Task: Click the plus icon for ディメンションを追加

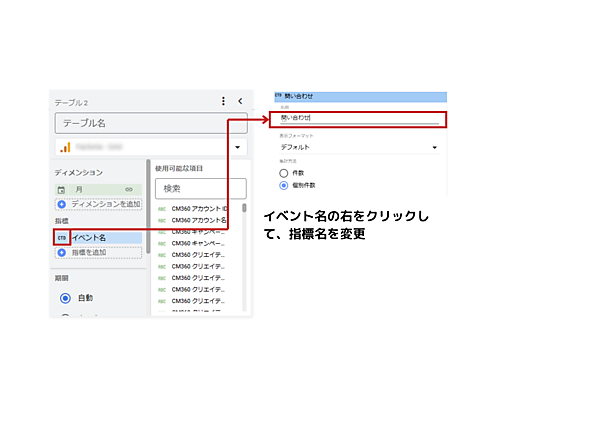Action: click(x=62, y=203)
